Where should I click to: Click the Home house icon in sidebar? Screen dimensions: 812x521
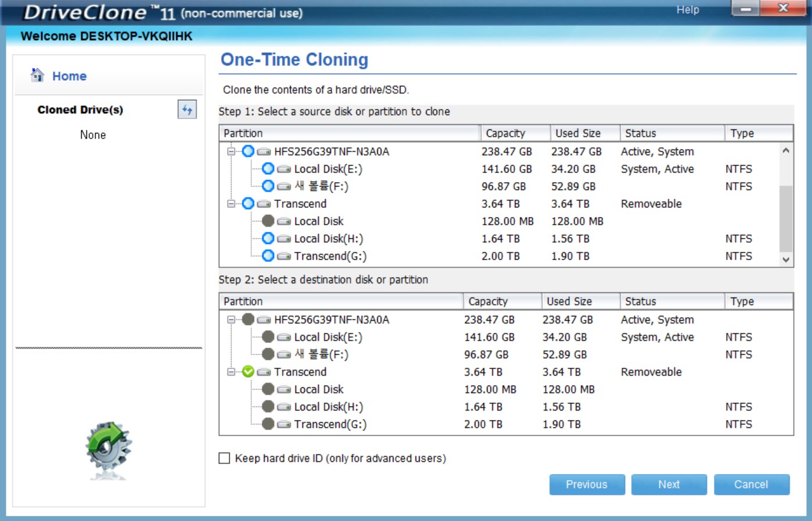(x=37, y=75)
